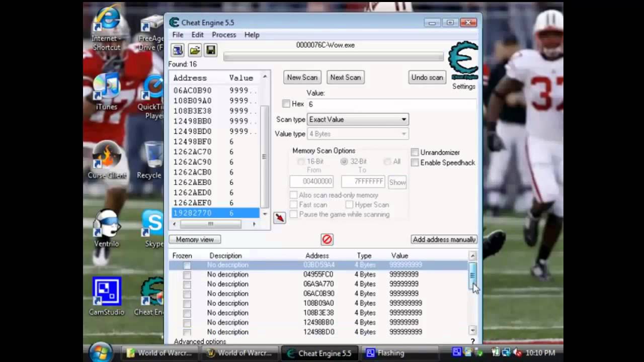Click the network tray icon

pyautogui.click(x=506, y=353)
